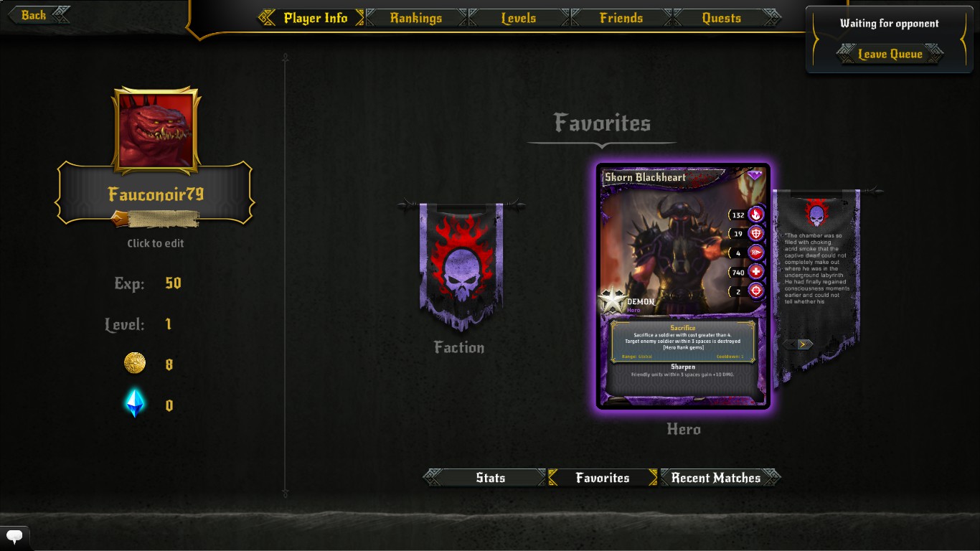Switch to the Rankings tab
The width and height of the screenshot is (980, 551).
point(416,18)
